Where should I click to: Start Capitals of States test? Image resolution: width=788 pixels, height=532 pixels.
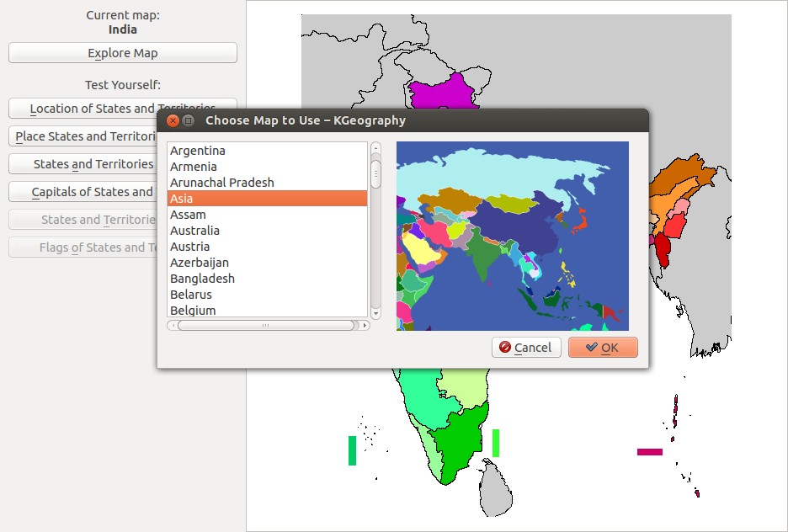click(x=83, y=192)
